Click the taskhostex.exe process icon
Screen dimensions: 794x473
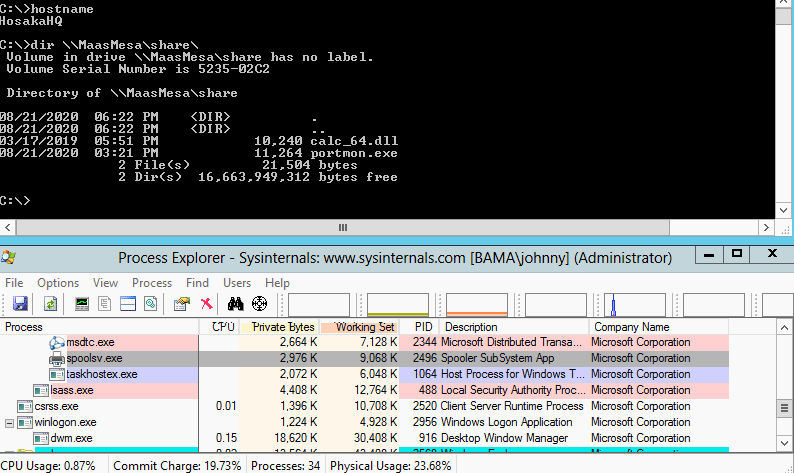[57, 375]
